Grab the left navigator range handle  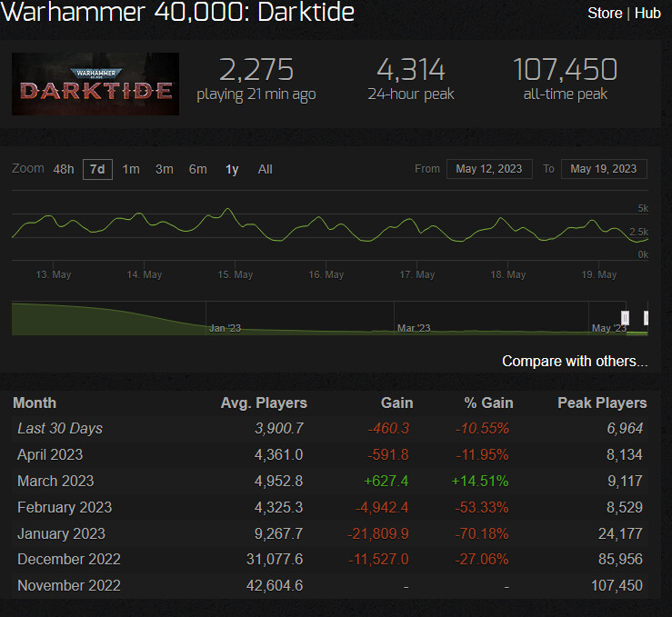tap(625, 318)
